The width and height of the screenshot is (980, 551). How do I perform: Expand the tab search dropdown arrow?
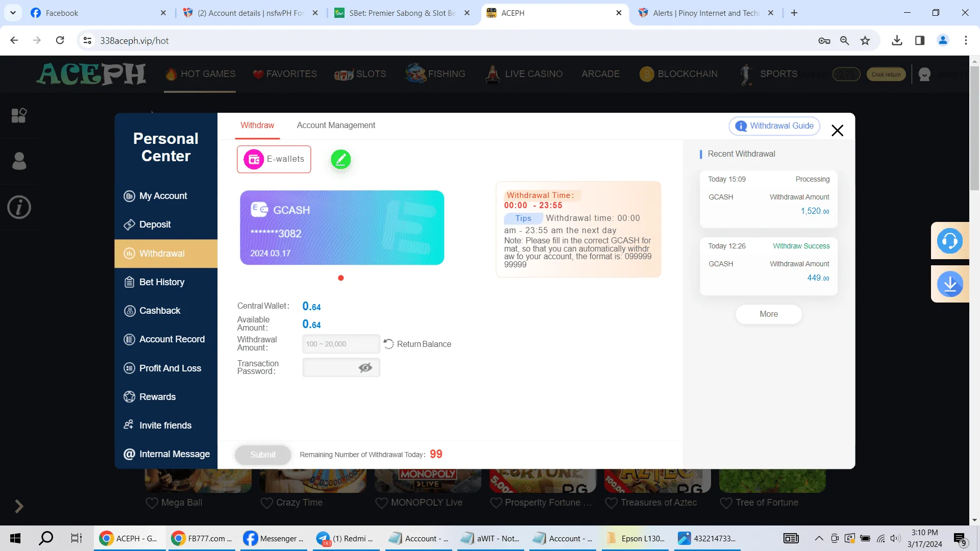pos(13,13)
